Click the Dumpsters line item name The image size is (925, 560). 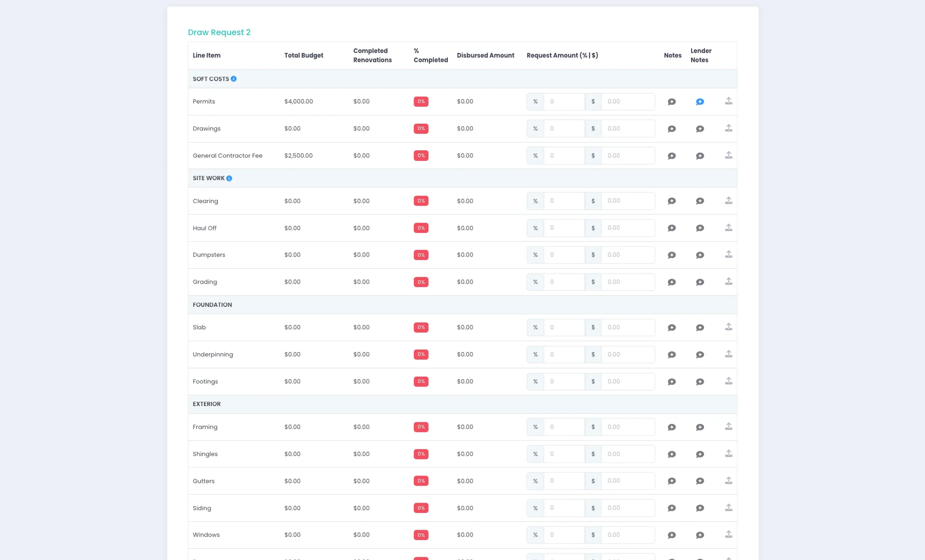coord(209,255)
